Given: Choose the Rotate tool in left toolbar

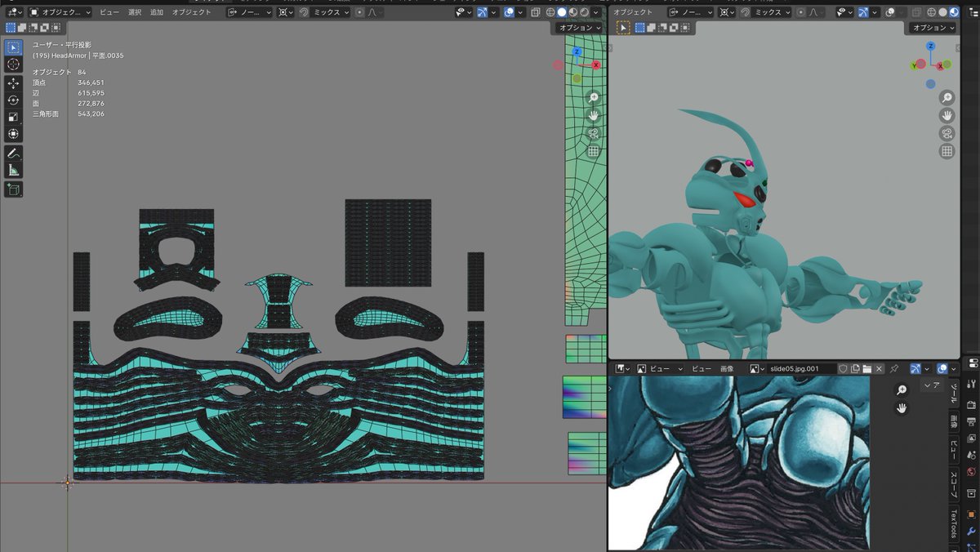Looking at the screenshot, I should point(14,100).
